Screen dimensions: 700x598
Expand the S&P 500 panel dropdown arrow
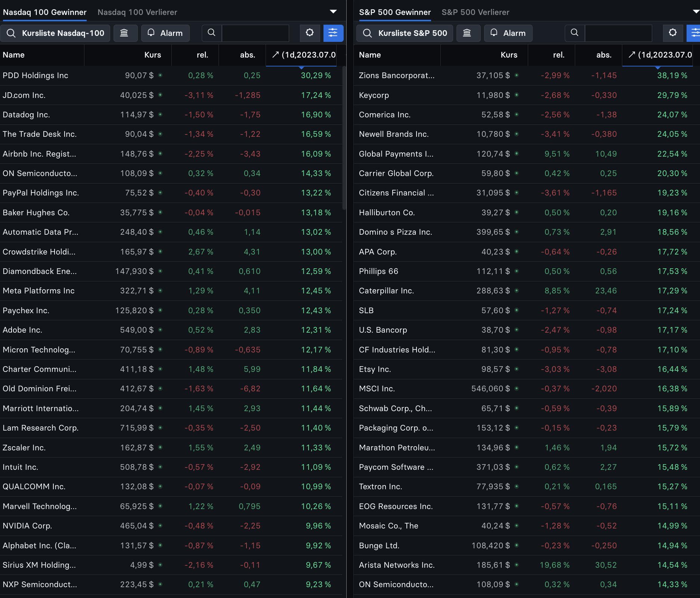coord(696,12)
